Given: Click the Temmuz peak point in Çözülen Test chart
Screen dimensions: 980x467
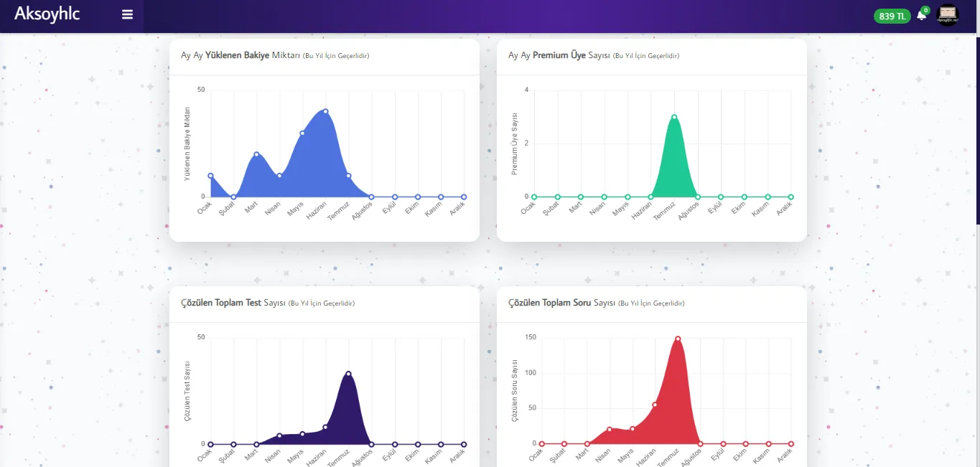Looking at the screenshot, I should [x=348, y=374].
